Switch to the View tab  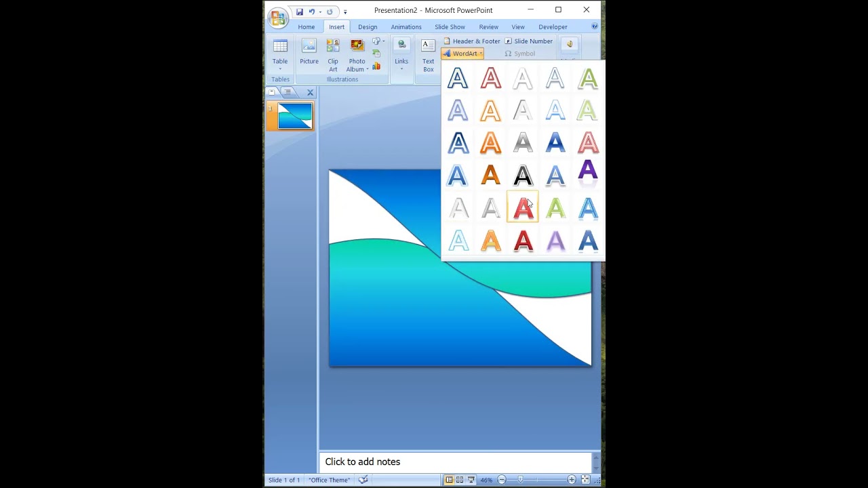518,27
